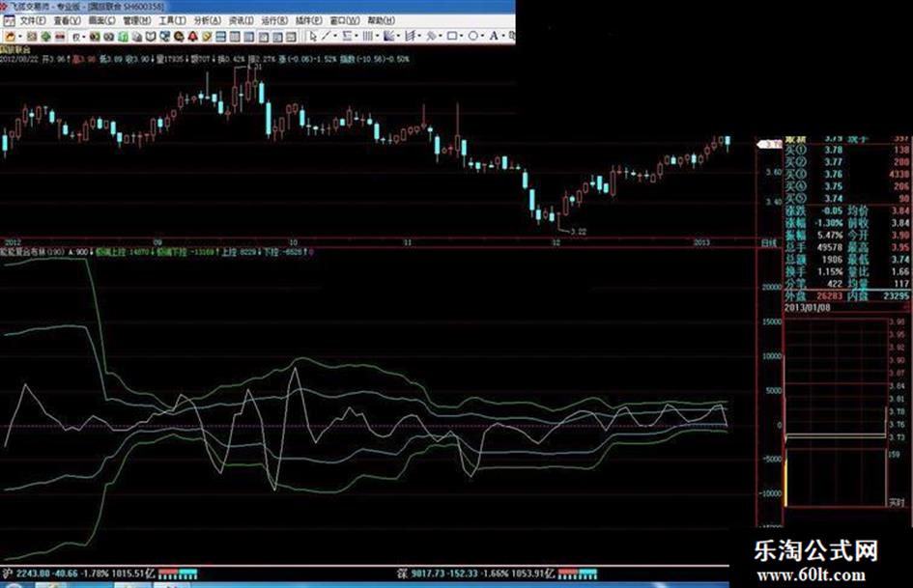Image resolution: width=913 pixels, height=588 pixels.
Task: Expand the horizontal lines tool dropdown
Action: point(357,37)
